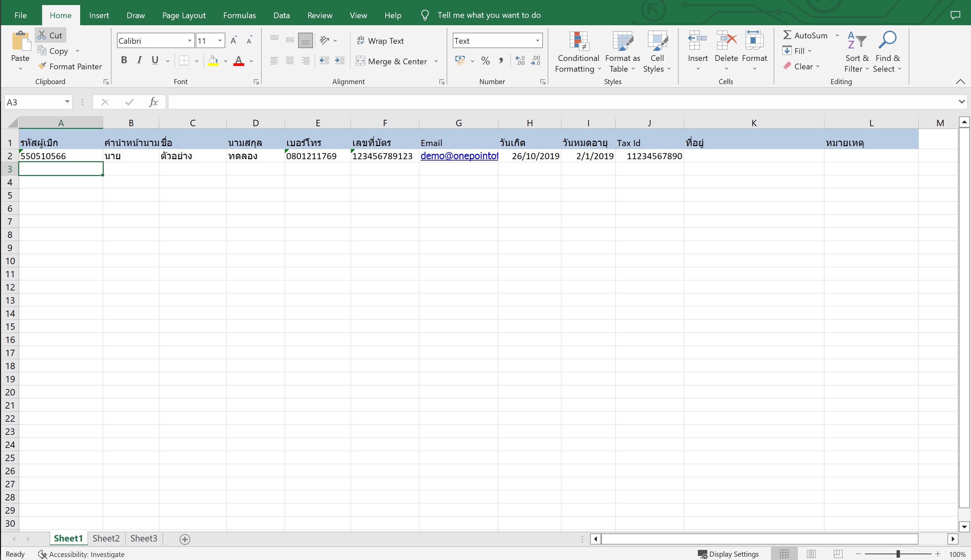
Task: Click in the formula bar input
Action: point(562,102)
